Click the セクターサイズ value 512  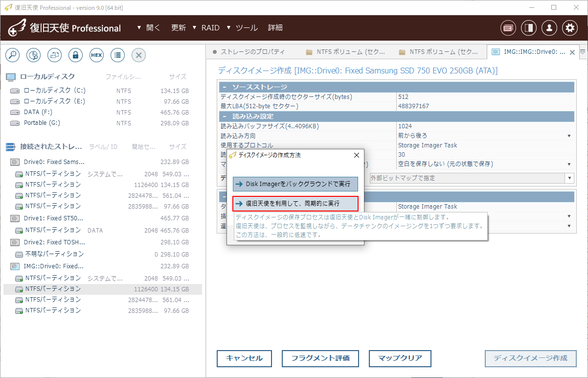point(485,97)
